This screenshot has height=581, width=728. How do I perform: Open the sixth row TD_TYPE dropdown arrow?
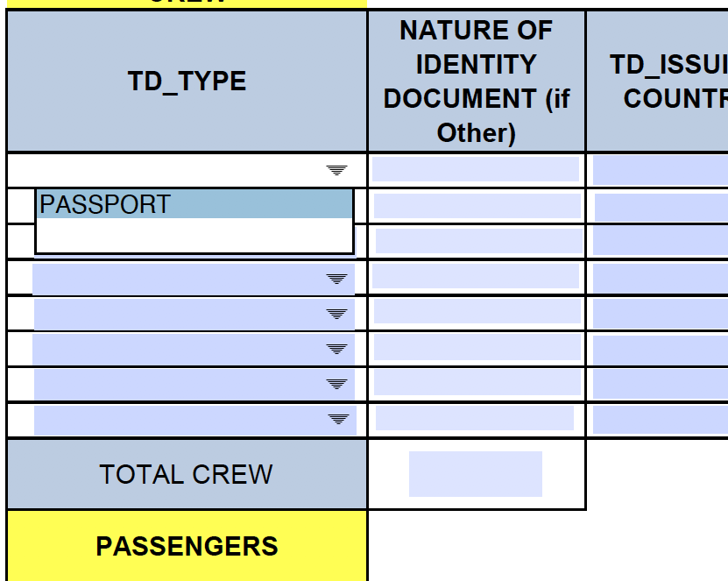pyautogui.click(x=337, y=349)
